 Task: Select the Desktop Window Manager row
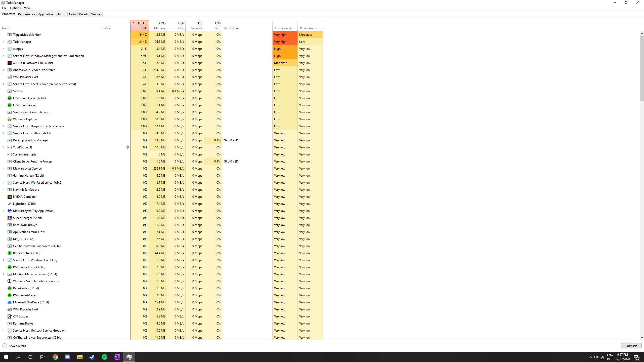[x=161, y=140]
